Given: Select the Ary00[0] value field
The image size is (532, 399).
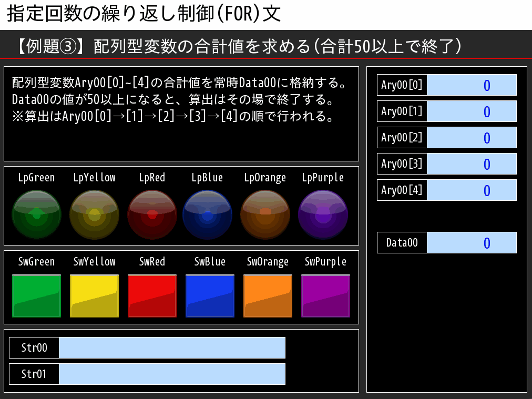Looking at the screenshot, I should [472, 85].
